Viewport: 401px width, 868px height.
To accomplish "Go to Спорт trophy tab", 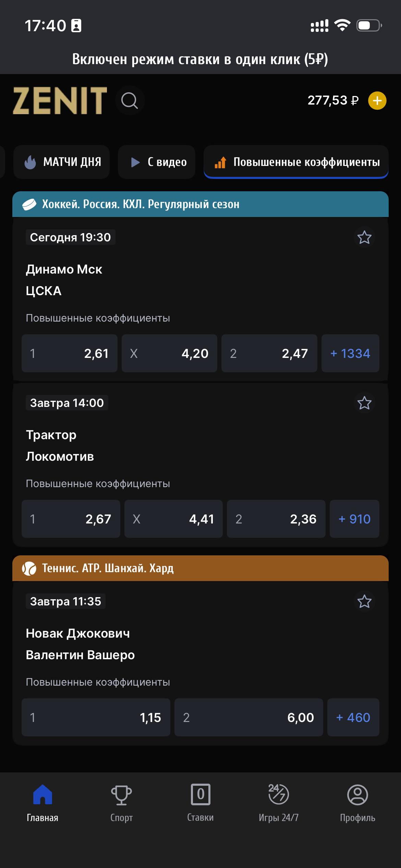I will (x=121, y=803).
